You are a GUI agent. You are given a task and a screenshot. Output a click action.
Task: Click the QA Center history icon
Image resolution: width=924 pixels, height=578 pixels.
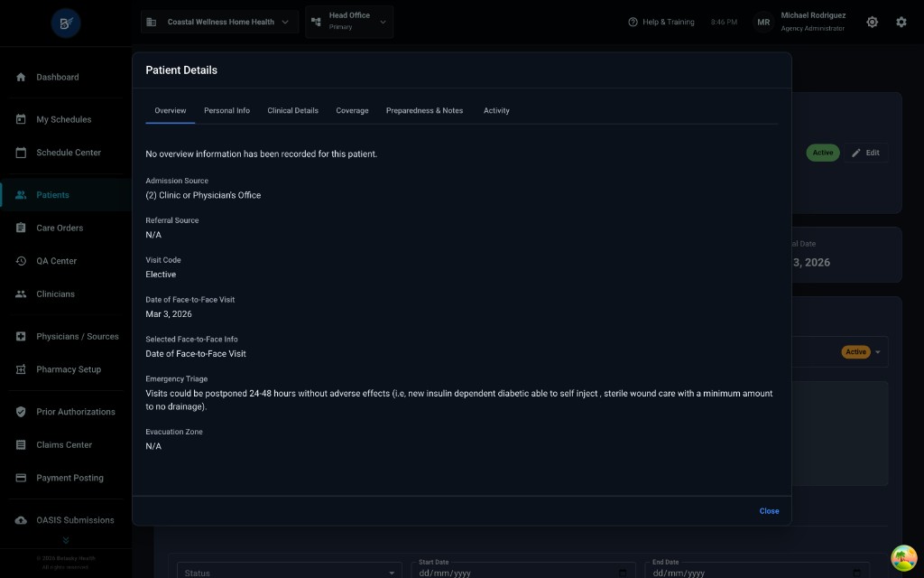[21, 261]
